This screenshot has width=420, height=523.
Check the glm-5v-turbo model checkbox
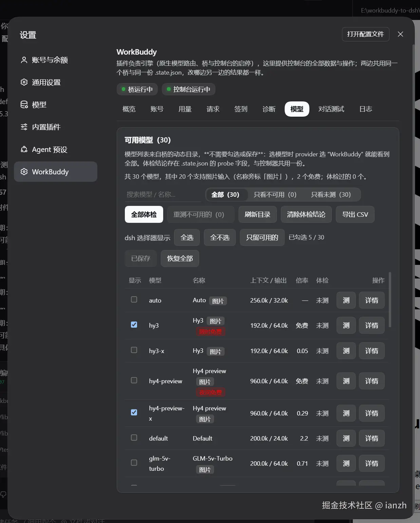[134, 463]
